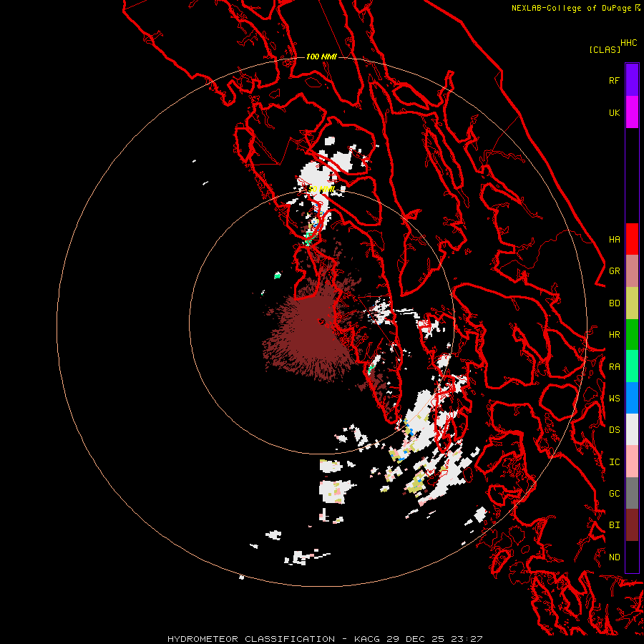This screenshot has width=644, height=644.
Task: Click the Hydrometeor Classification KACG title caption
Action: (325, 639)
